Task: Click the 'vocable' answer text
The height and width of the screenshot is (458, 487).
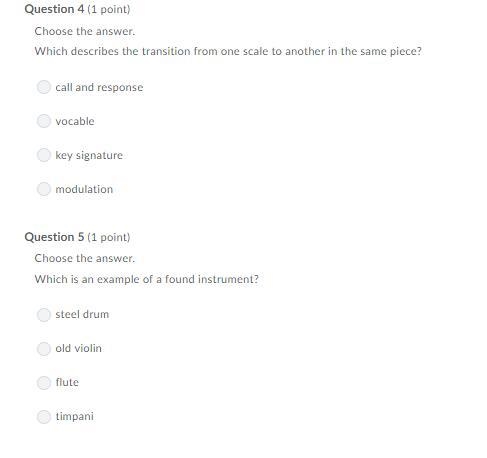Action: [75, 121]
